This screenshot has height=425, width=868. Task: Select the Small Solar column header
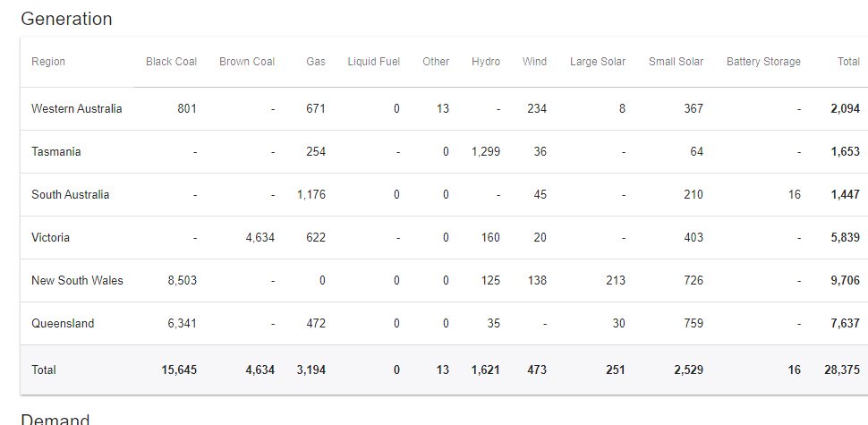coord(676,62)
